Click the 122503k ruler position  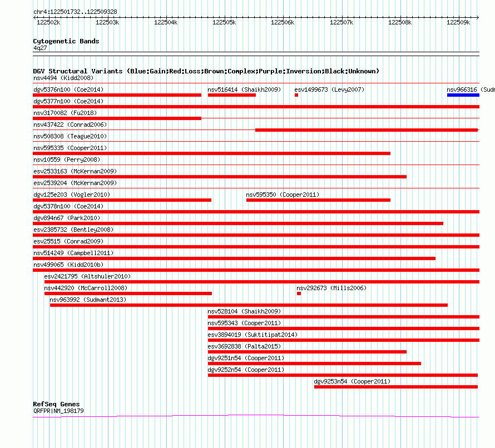click(107, 22)
